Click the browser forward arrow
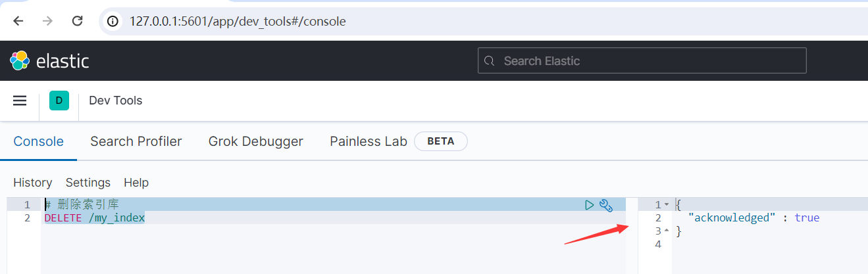Viewport: 868px width, 274px height. (47, 21)
